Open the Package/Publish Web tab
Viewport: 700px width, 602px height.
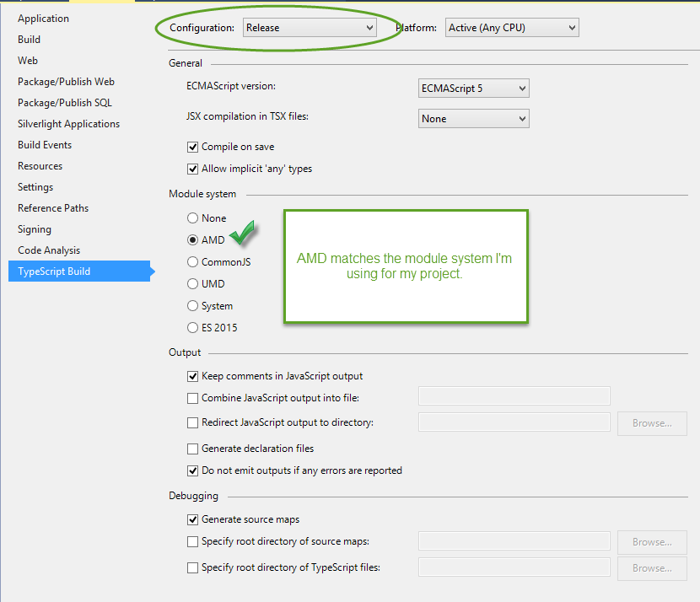(66, 82)
